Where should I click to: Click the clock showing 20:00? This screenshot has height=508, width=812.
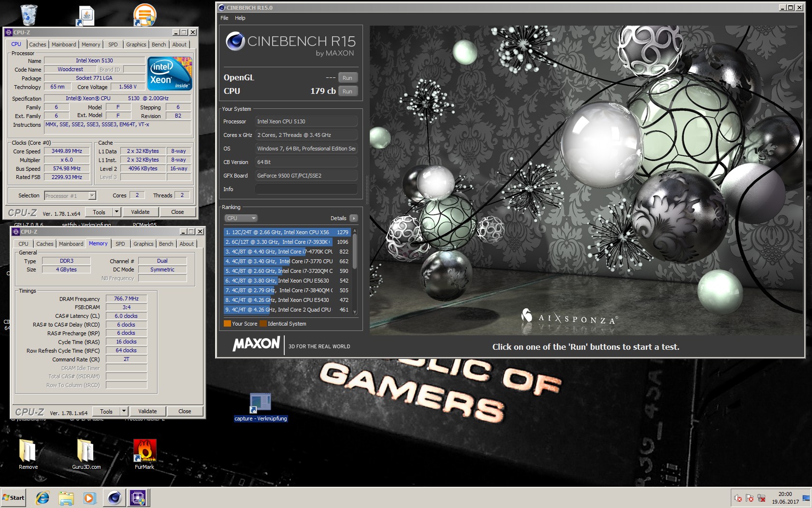785,494
